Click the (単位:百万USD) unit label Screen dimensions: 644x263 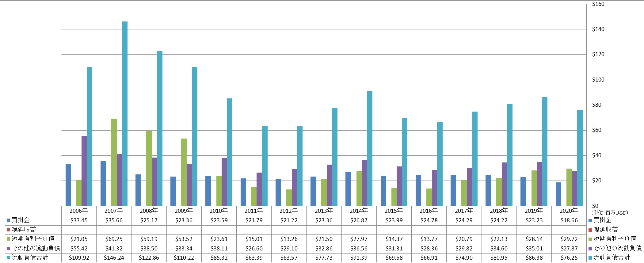(610, 213)
